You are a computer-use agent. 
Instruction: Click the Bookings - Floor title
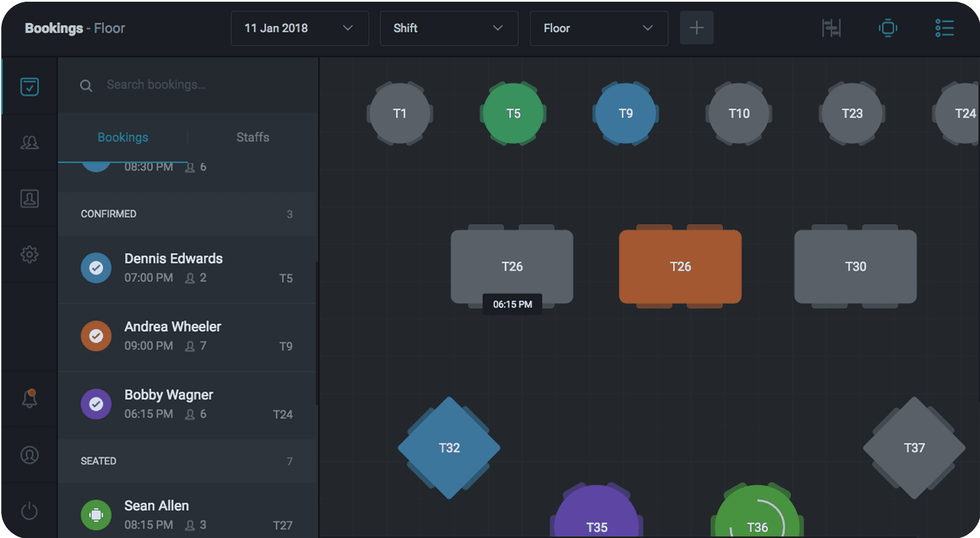click(75, 28)
